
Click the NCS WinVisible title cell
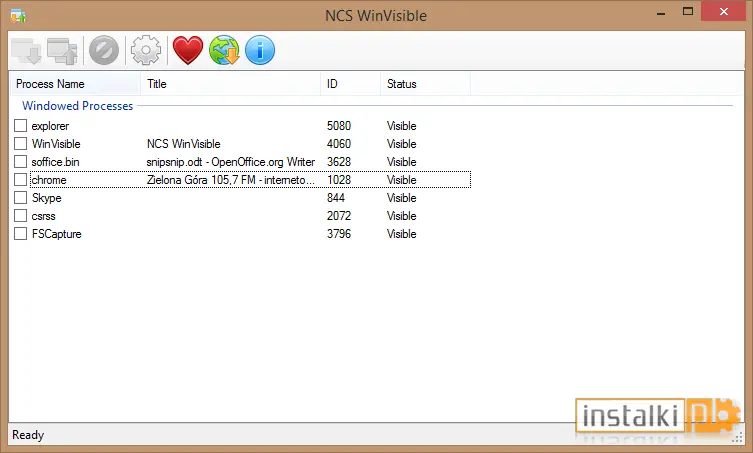click(x=183, y=144)
